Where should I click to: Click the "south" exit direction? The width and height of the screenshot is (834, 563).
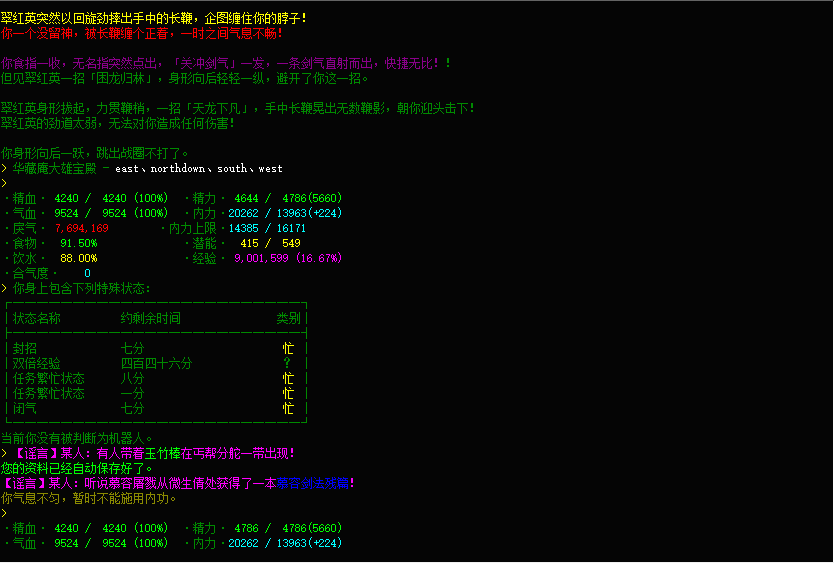click(x=235, y=169)
